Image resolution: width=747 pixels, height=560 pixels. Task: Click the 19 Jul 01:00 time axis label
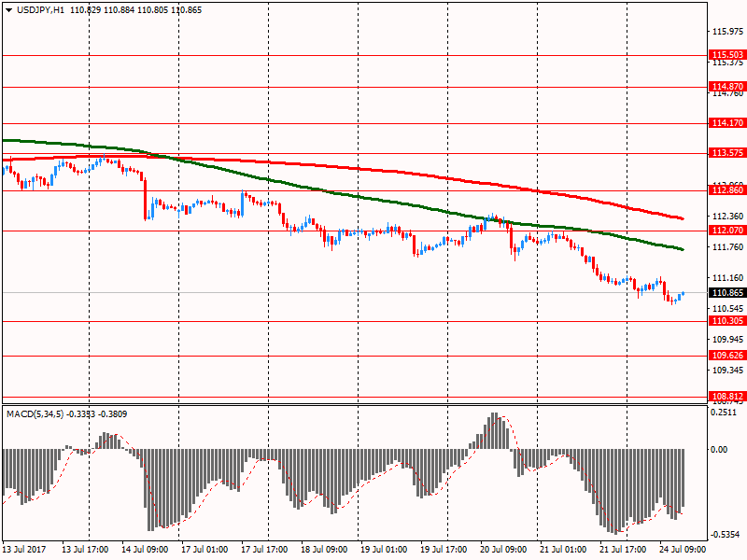[x=384, y=550]
